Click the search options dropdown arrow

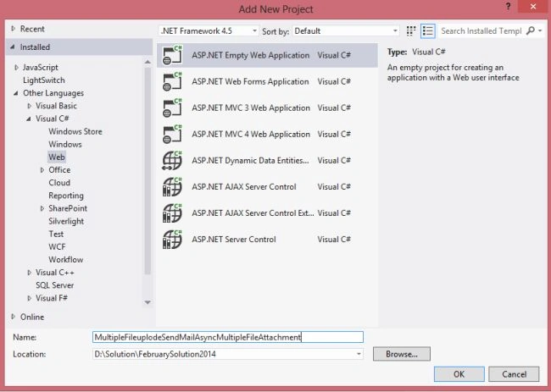pos(541,30)
